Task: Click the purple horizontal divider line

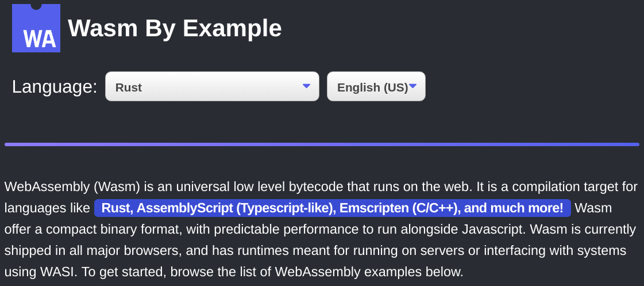Action: (x=322, y=144)
